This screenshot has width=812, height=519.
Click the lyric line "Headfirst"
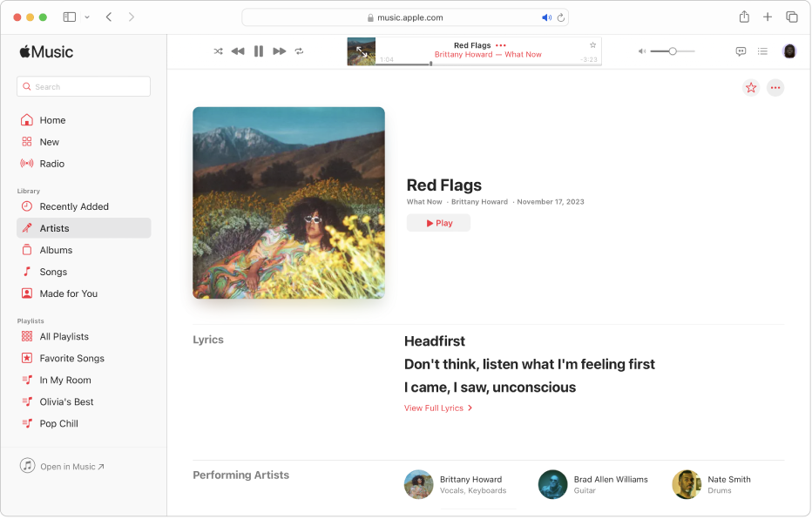click(435, 341)
